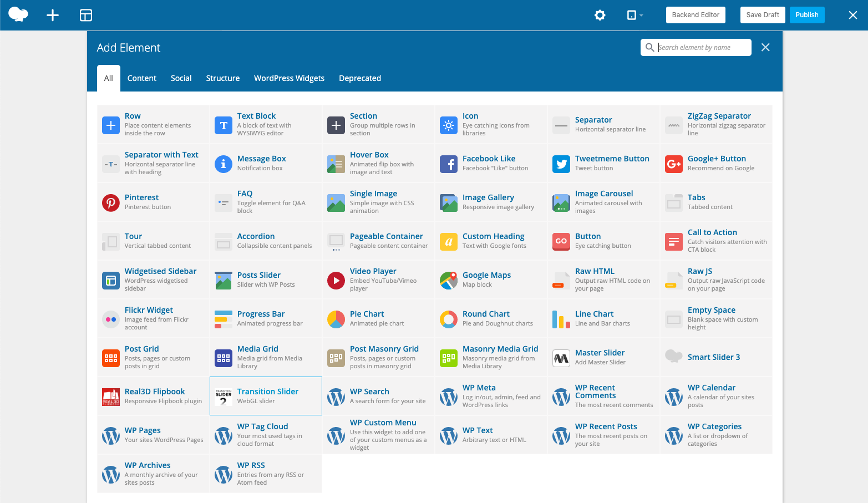Viewport: 868px width, 503px height.
Task: Choose the Call to Action icon
Action: pos(674,242)
